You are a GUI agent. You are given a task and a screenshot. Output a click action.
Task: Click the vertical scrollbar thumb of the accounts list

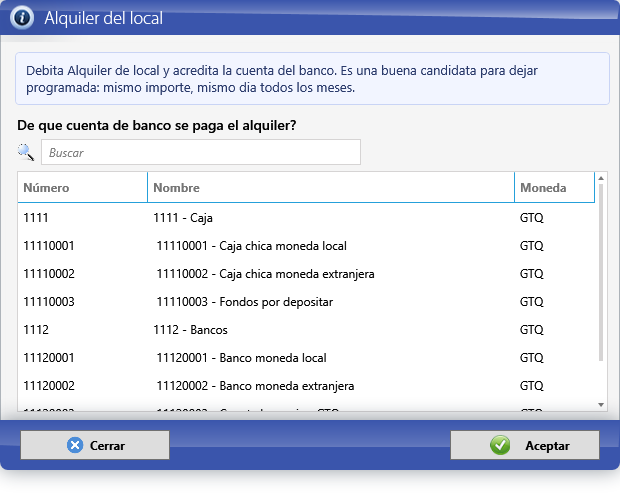(x=601, y=273)
